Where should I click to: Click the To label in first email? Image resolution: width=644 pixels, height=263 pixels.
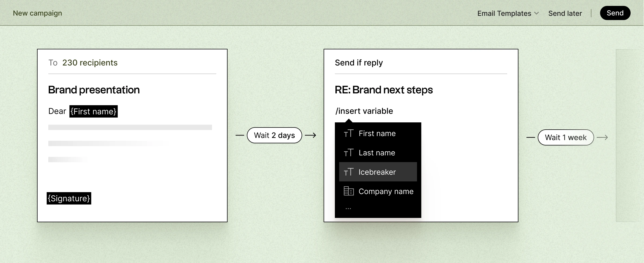tap(53, 63)
